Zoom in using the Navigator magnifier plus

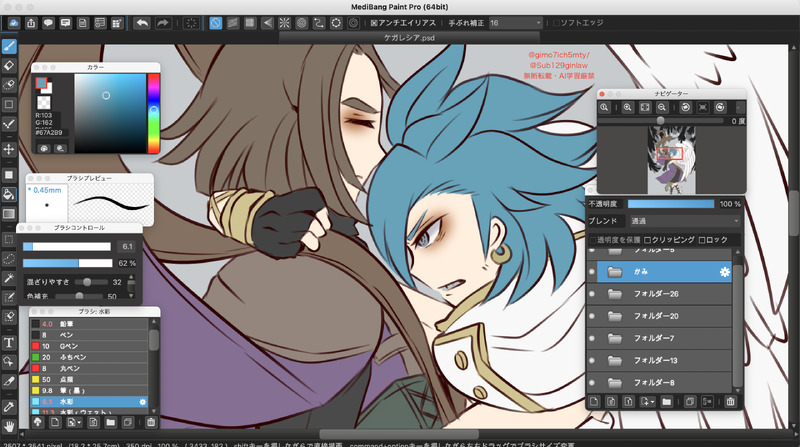626,107
